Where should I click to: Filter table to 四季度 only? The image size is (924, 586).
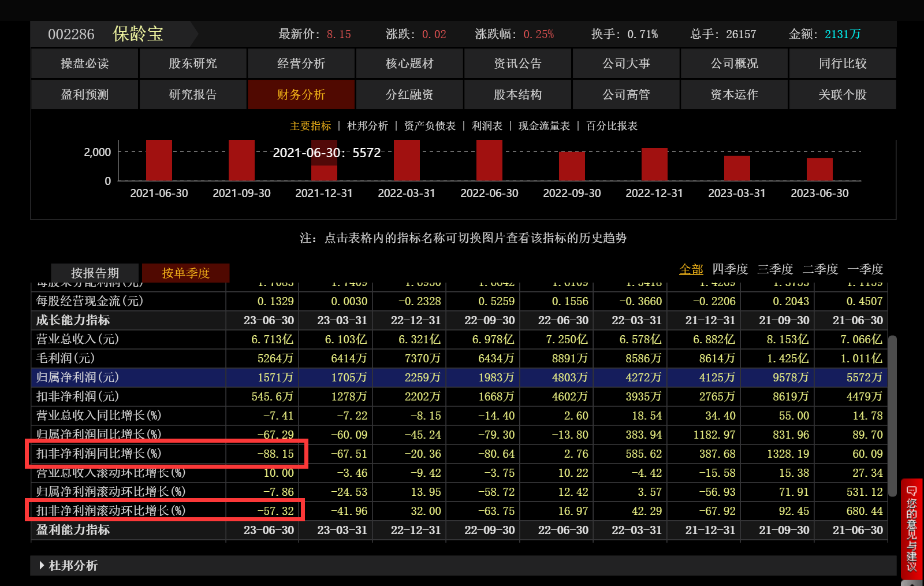pyautogui.click(x=729, y=269)
